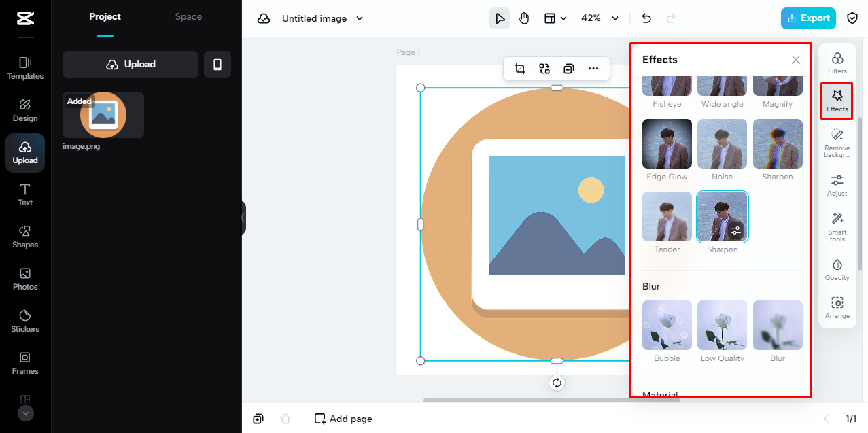
Task: Open the Filters panel
Action: (837, 63)
